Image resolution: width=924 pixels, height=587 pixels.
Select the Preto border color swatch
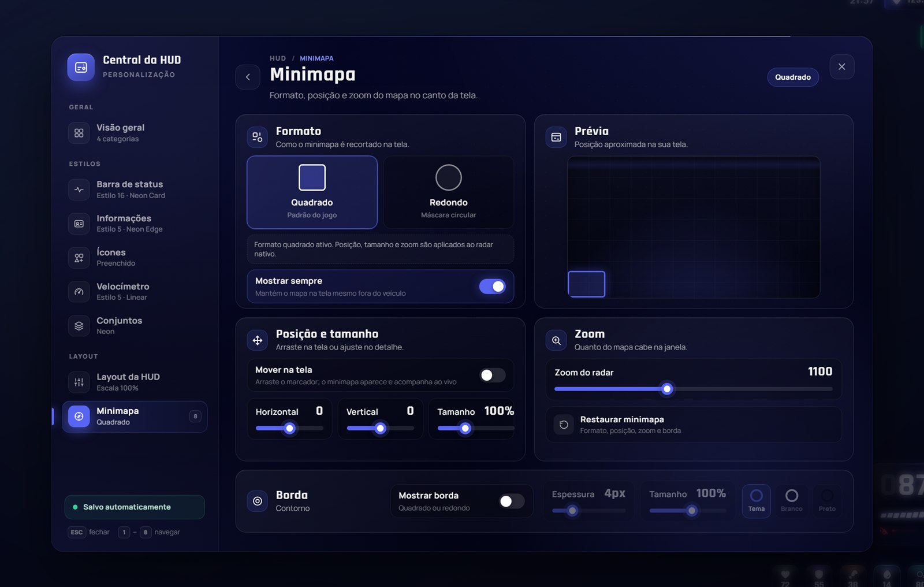827,501
